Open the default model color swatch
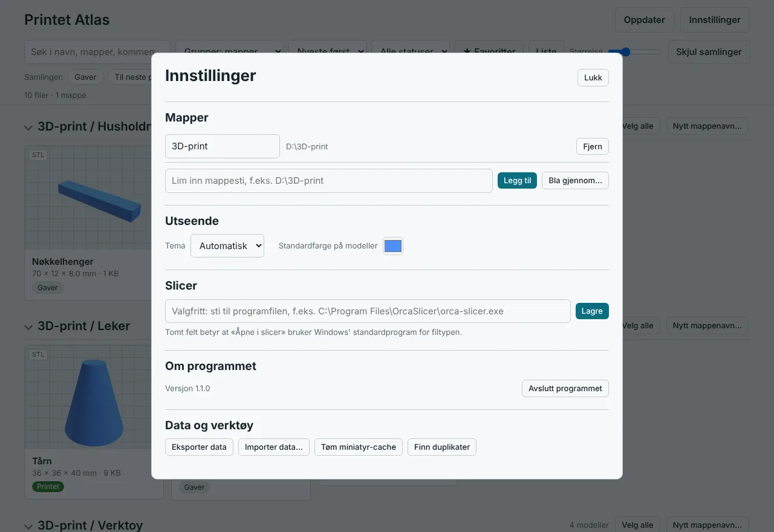The image size is (774, 532). click(x=393, y=246)
